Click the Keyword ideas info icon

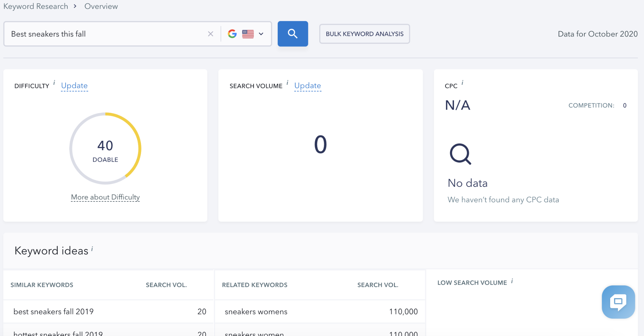(x=92, y=248)
